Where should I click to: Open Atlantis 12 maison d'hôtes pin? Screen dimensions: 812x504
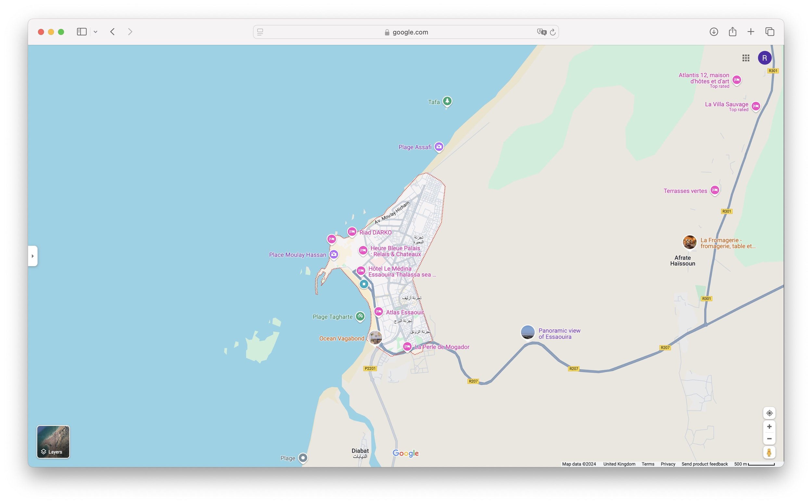tap(737, 80)
